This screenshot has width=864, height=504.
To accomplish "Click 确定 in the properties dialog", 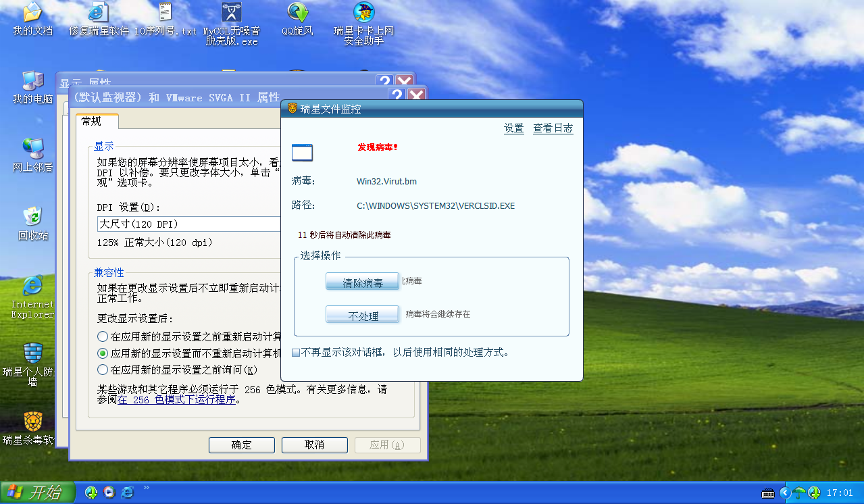I will click(x=242, y=445).
